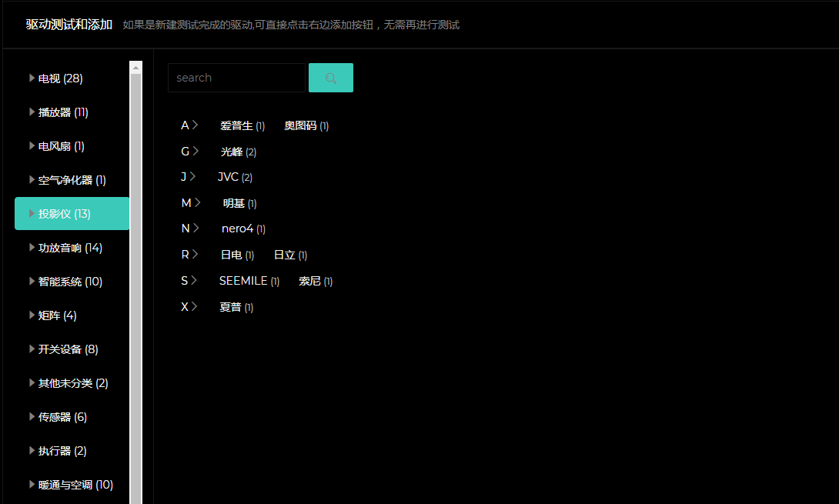
Task: Click the 爱普生 (1) brand link
Action: pos(242,125)
